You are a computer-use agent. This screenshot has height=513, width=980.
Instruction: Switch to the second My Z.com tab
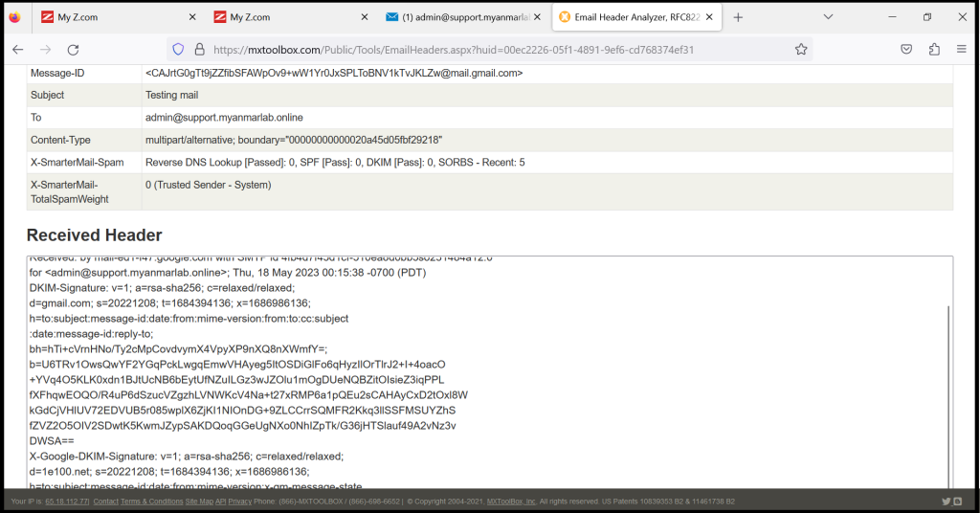coord(286,17)
